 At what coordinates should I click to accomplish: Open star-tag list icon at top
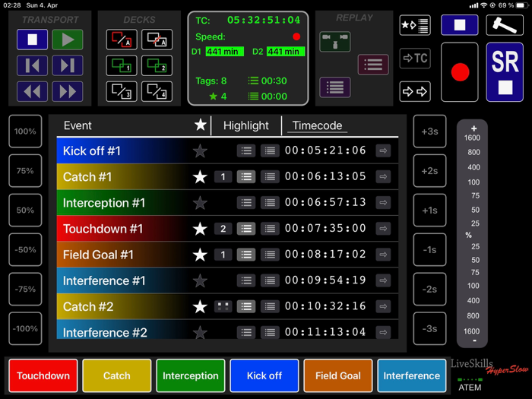point(415,25)
